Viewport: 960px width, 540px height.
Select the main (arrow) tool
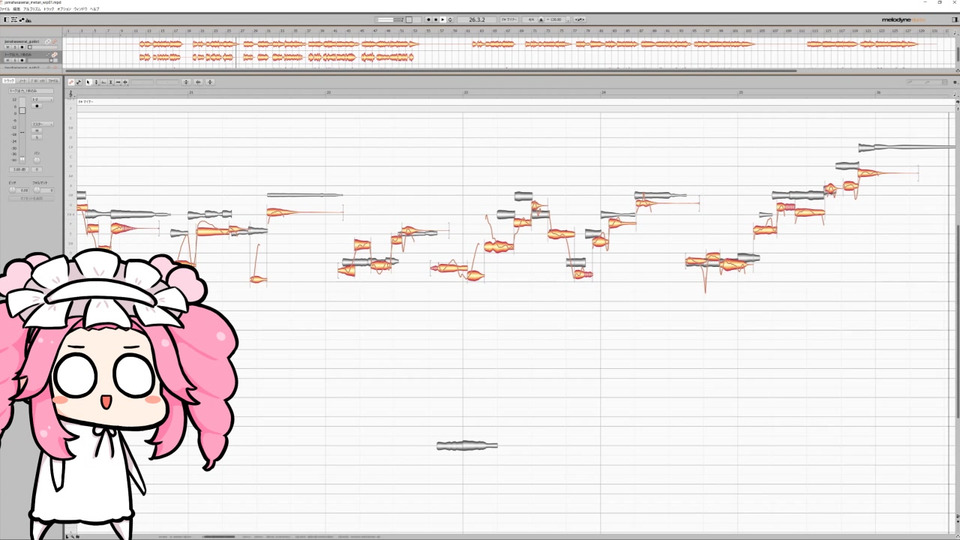coord(88,82)
